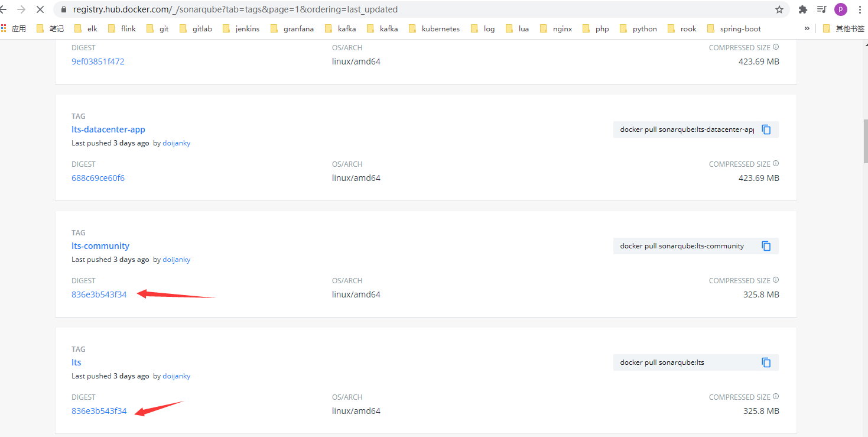Open the kubernetes bookmark folder

point(434,28)
